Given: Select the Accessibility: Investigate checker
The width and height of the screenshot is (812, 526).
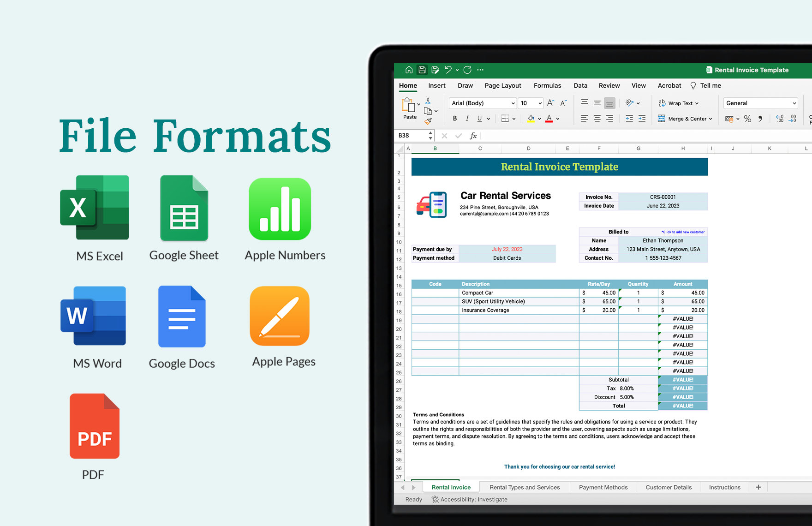Looking at the screenshot, I should [469, 499].
